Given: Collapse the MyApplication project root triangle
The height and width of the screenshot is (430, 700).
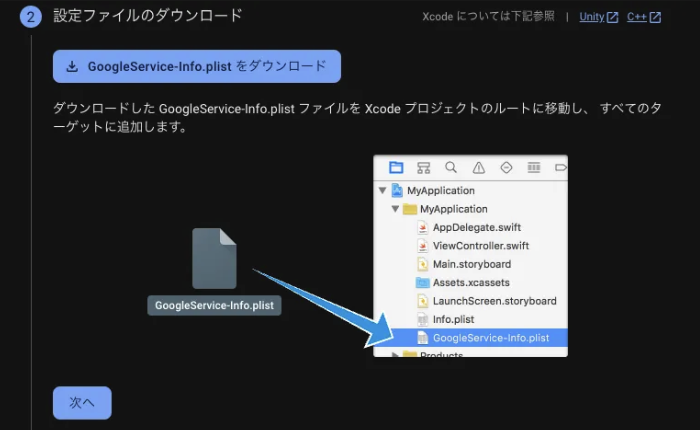Looking at the screenshot, I should pos(383,190).
